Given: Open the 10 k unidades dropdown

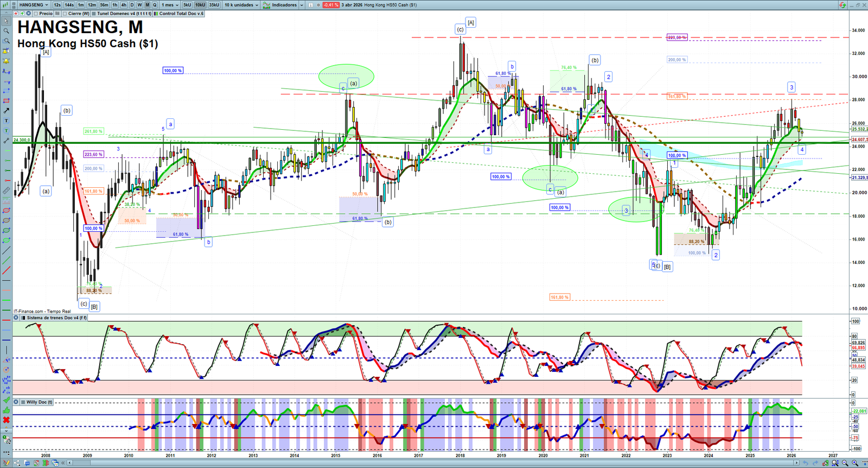Looking at the screenshot, I should [x=241, y=5].
